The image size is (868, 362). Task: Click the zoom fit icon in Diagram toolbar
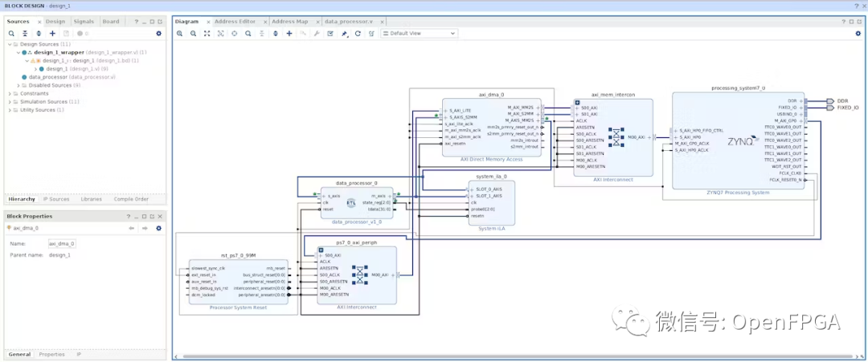pyautogui.click(x=207, y=34)
